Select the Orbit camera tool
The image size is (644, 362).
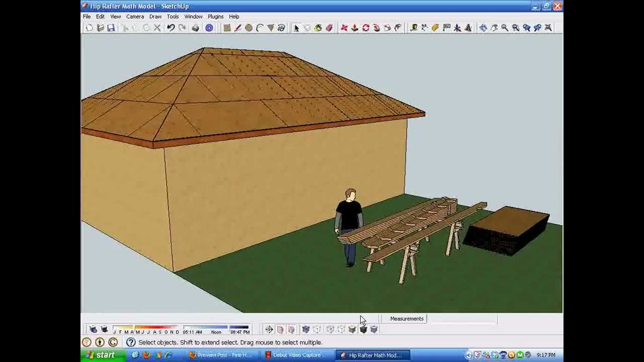click(483, 28)
